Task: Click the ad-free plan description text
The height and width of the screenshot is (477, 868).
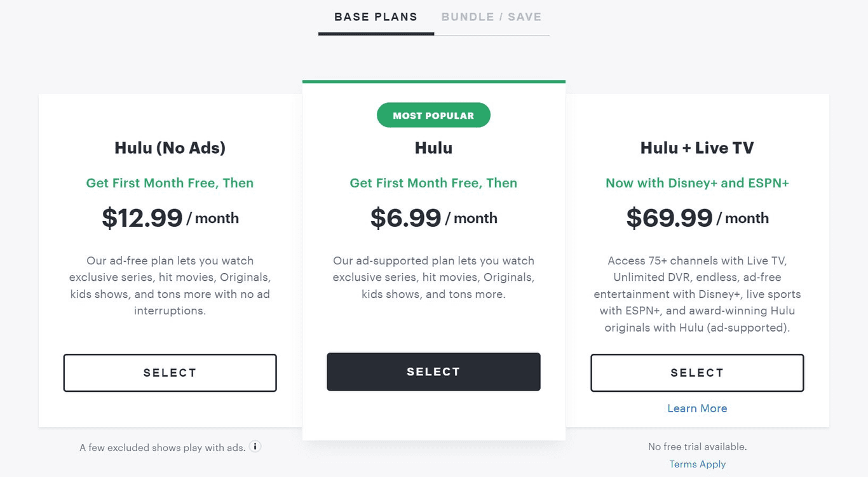Action: pyautogui.click(x=170, y=285)
